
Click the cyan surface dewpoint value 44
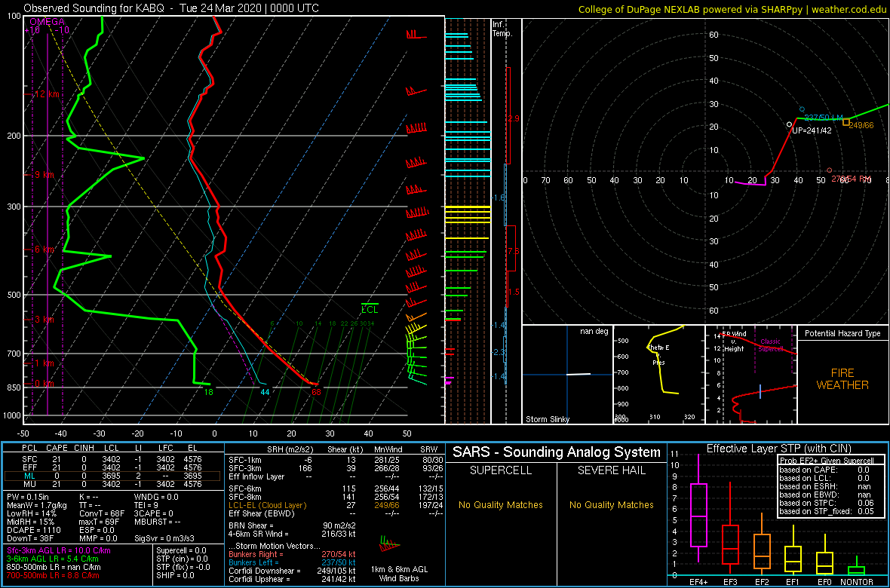pyautogui.click(x=265, y=391)
